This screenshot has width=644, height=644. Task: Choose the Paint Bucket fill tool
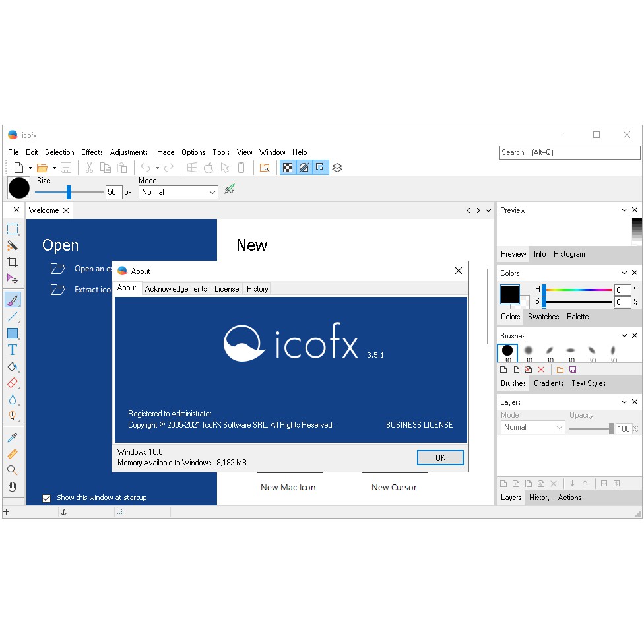[x=13, y=366]
